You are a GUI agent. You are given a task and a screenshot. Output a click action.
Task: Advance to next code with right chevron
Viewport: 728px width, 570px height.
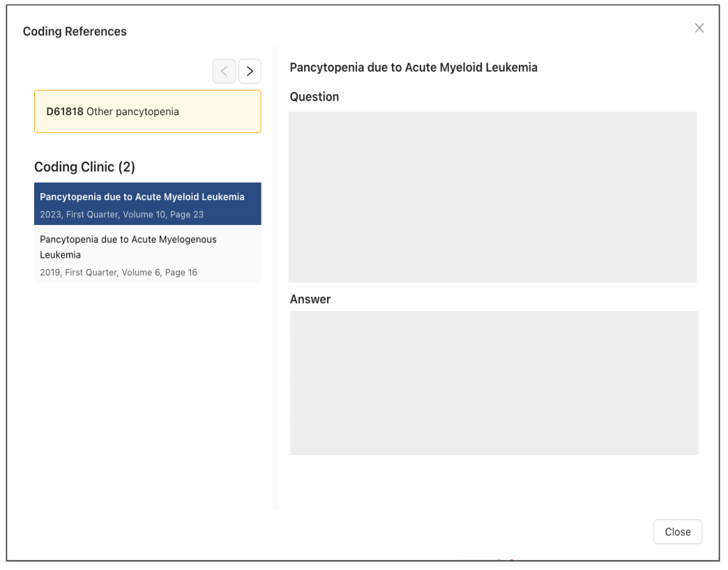[x=250, y=71]
